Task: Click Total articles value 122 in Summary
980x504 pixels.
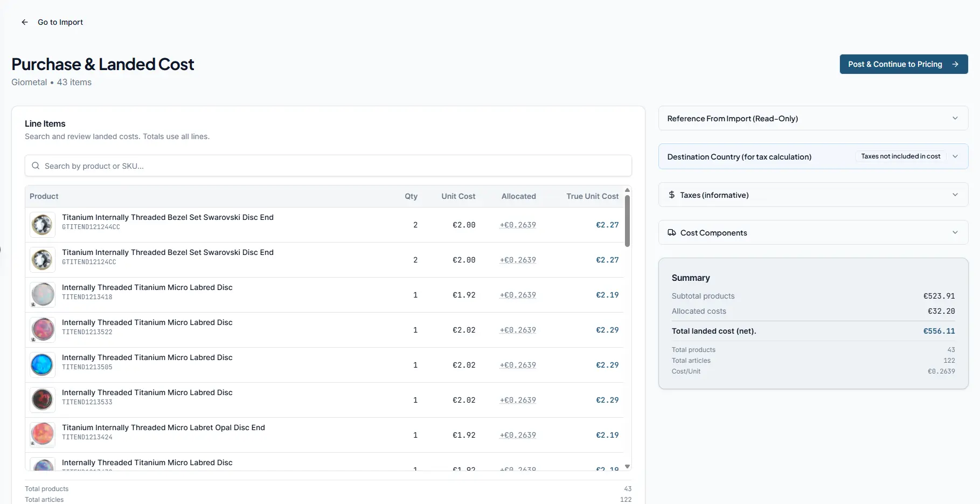Action: point(949,361)
